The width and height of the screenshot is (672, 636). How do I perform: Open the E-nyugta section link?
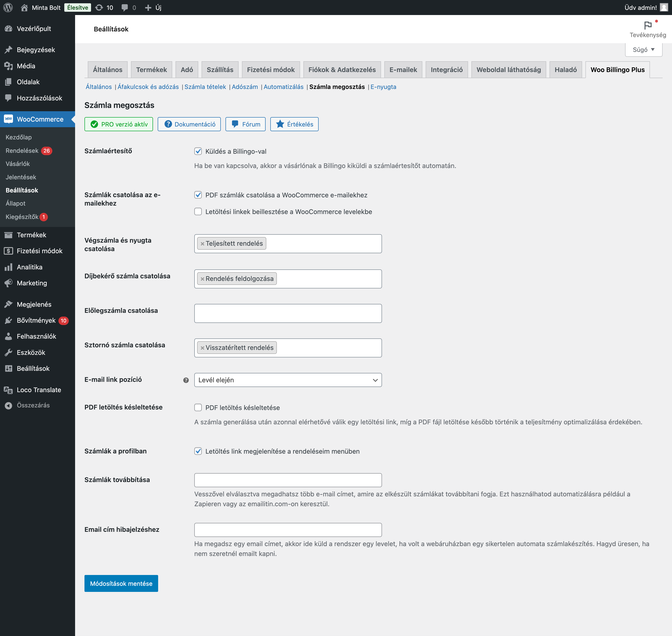pyautogui.click(x=383, y=87)
